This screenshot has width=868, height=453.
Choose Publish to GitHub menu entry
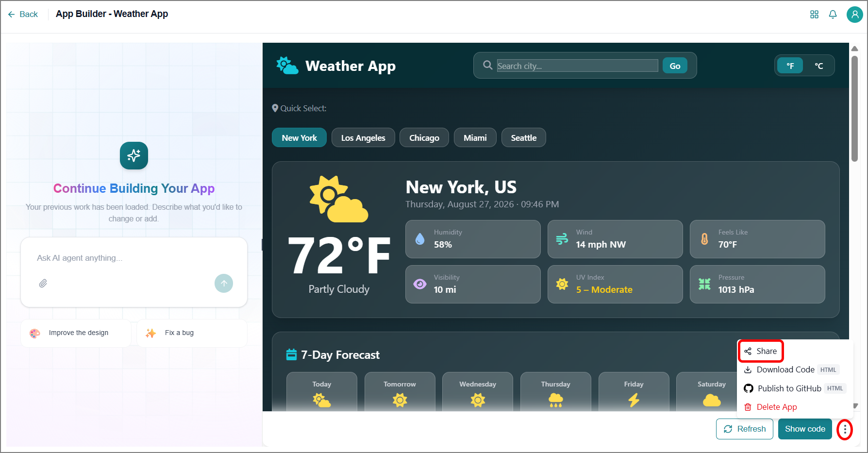pyautogui.click(x=795, y=388)
